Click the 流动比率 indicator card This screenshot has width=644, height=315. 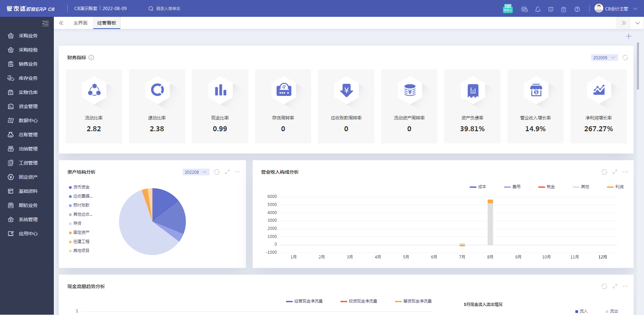click(94, 106)
